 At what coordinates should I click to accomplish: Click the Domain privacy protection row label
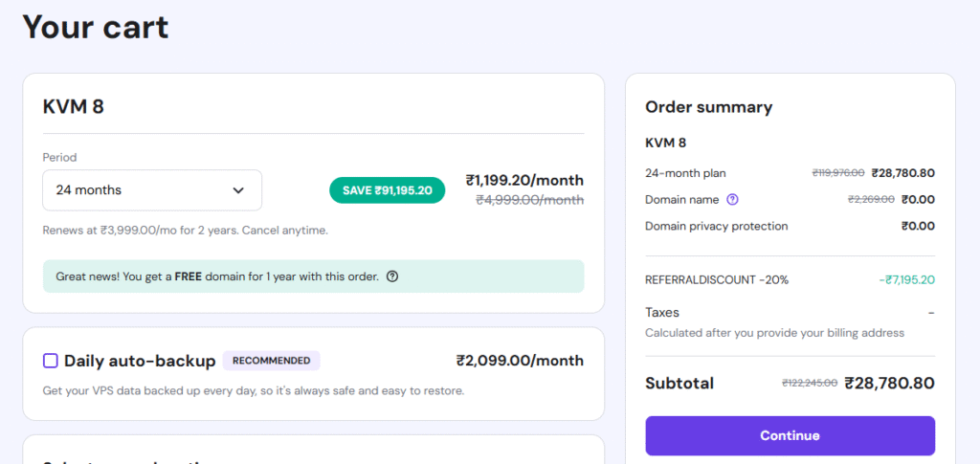click(717, 227)
